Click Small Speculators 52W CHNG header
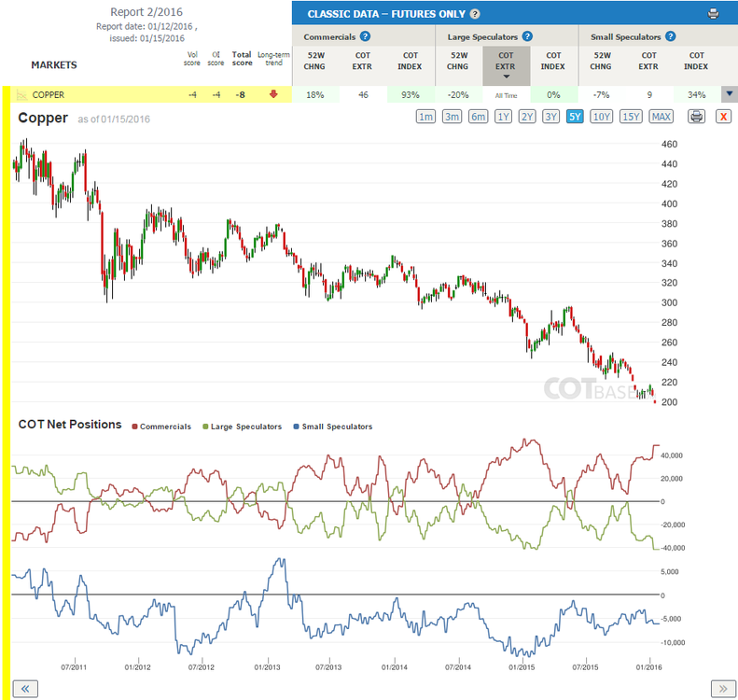The height and width of the screenshot is (700, 738). [601, 61]
